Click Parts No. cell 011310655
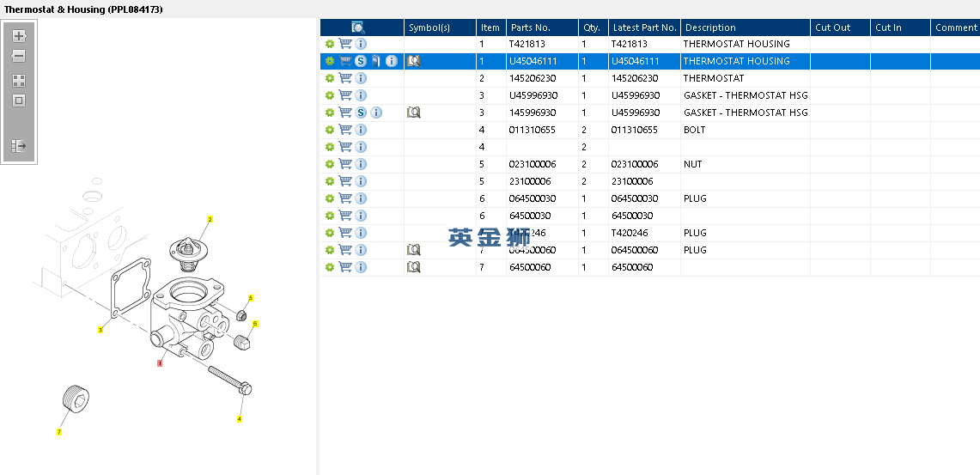980x475 pixels. tap(542, 130)
